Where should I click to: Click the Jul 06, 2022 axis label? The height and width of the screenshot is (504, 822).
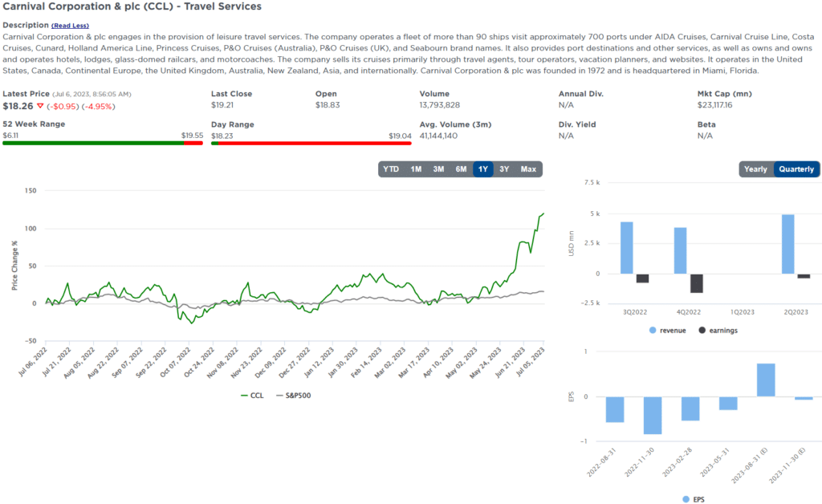[x=32, y=362]
